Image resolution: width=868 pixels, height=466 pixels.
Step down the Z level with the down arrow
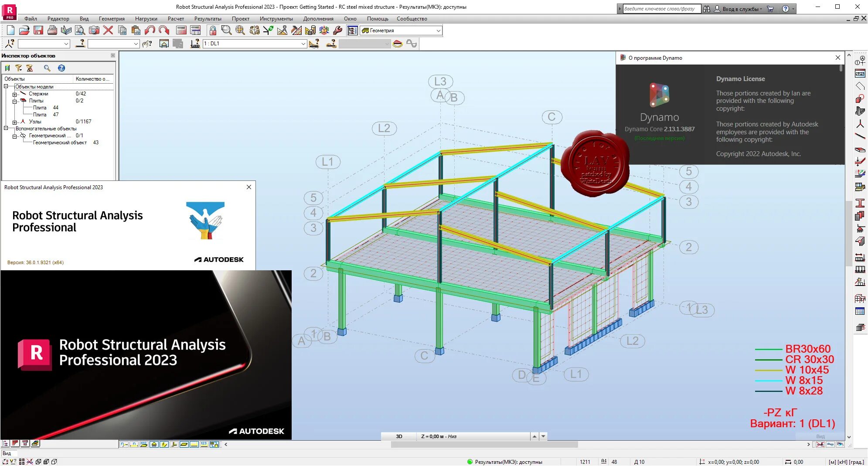(x=543, y=436)
